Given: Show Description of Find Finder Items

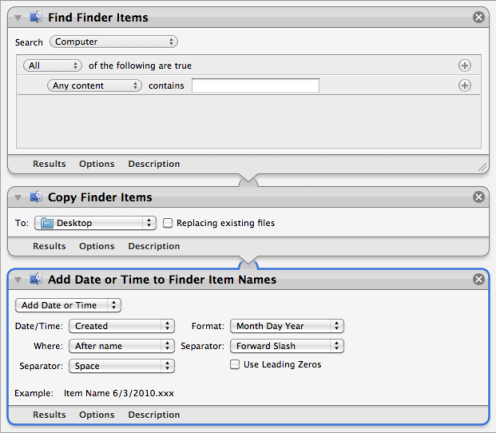Looking at the screenshot, I should click(x=154, y=164).
